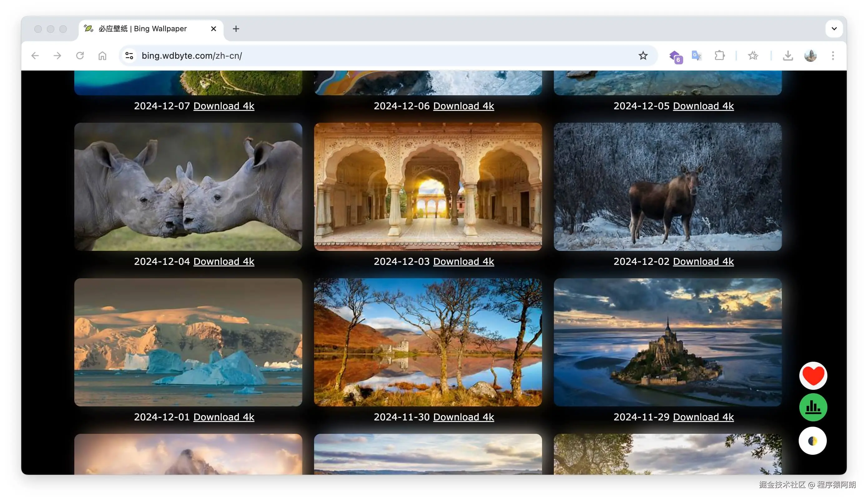Viewport: 868px width, 501px height.
Task: Open the green bar chart statistics button
Action: [813, 407]
